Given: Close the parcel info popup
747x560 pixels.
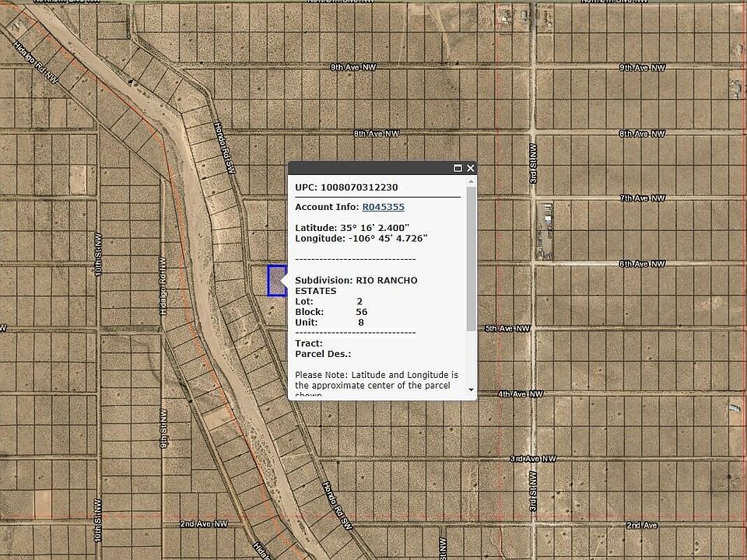Looking at the screenshot, I should 470,168.
